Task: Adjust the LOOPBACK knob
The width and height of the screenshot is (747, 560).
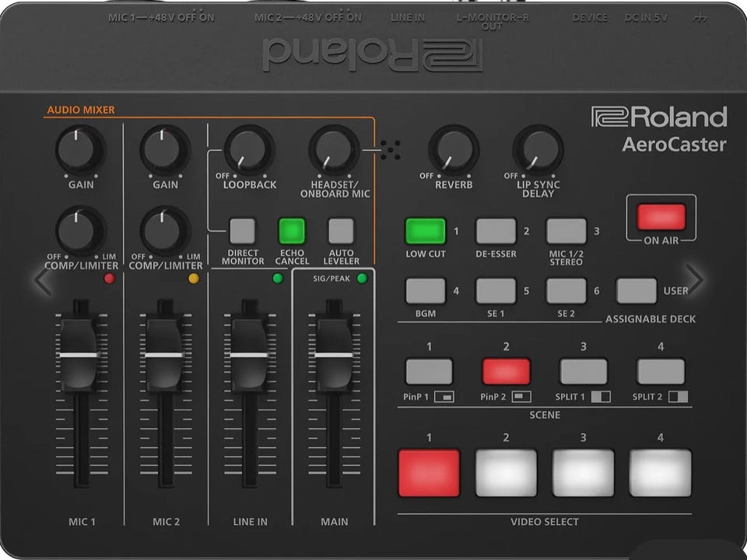Action: (x=248, y=150)
